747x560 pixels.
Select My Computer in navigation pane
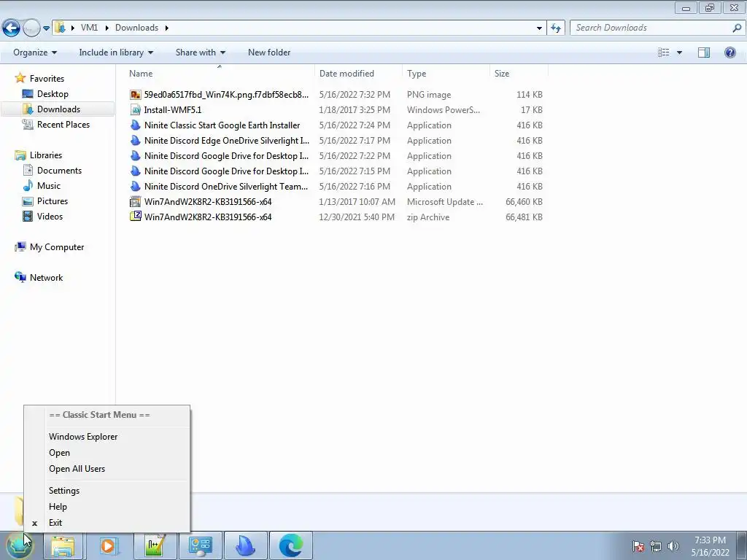(56, 246)
